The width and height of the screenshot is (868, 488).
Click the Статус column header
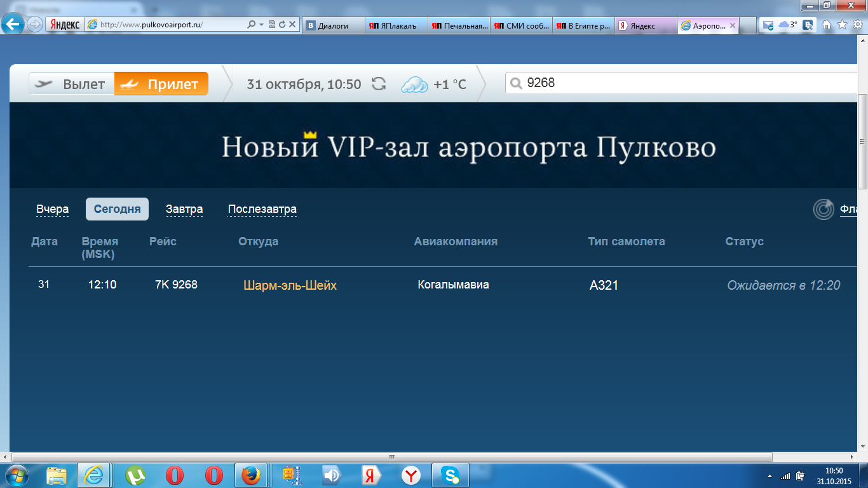click(745, 241)
